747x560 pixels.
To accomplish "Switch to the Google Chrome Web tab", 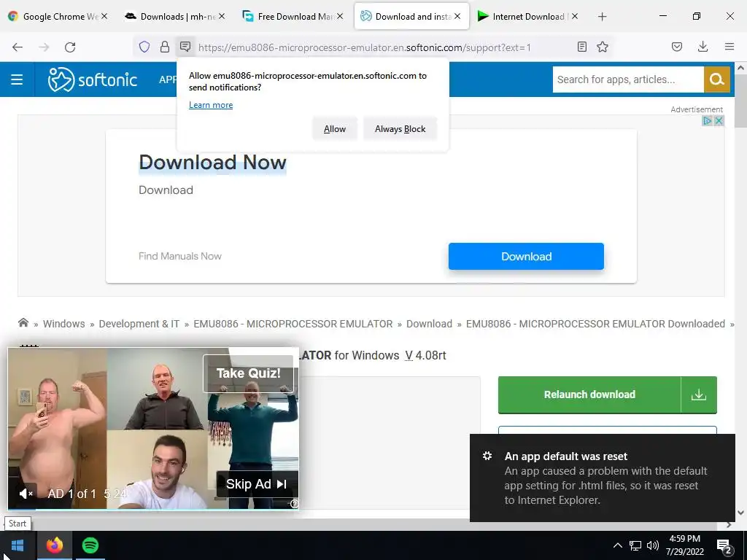I will click(x=58, y=17).
